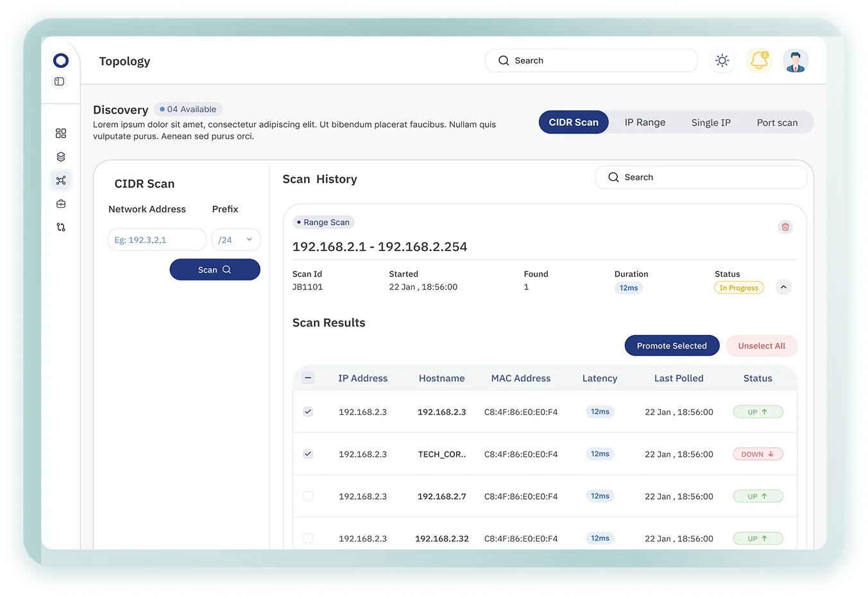Uncheck the TECH_COR.. row checkbox
This screenshot has width=868, height=596.
pyautogui.click(x=308, y=454)
